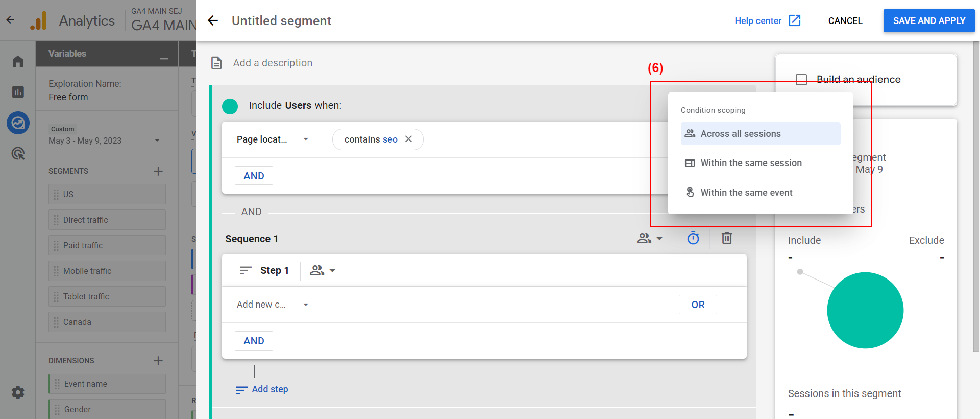980x419 pixels.
Task: Go to Home via the sidebar house icon
Action: click(x=18, y=61)
